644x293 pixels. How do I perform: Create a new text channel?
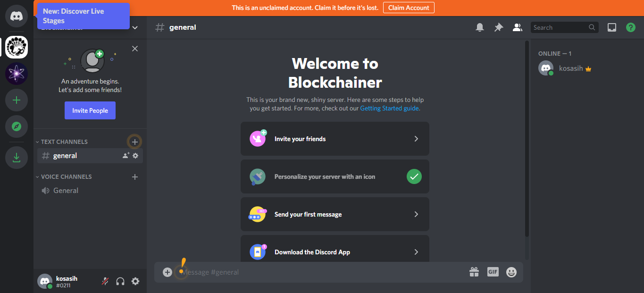click(135, 142)
